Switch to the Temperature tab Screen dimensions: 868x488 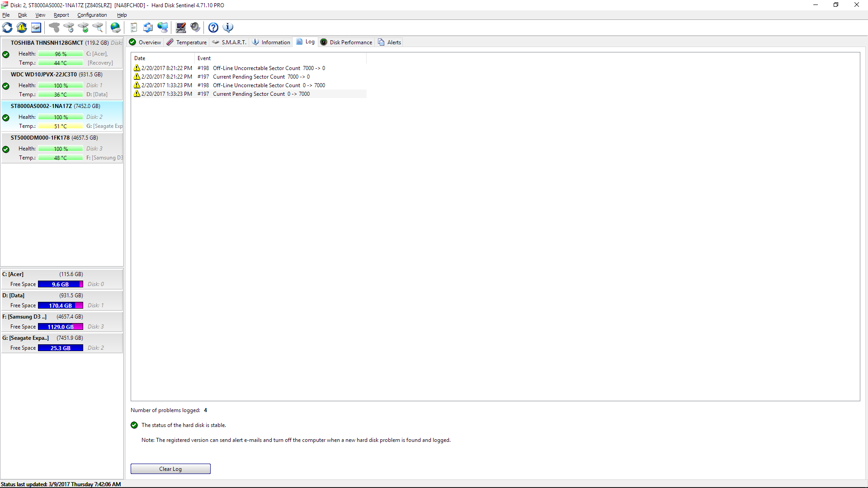187,42
